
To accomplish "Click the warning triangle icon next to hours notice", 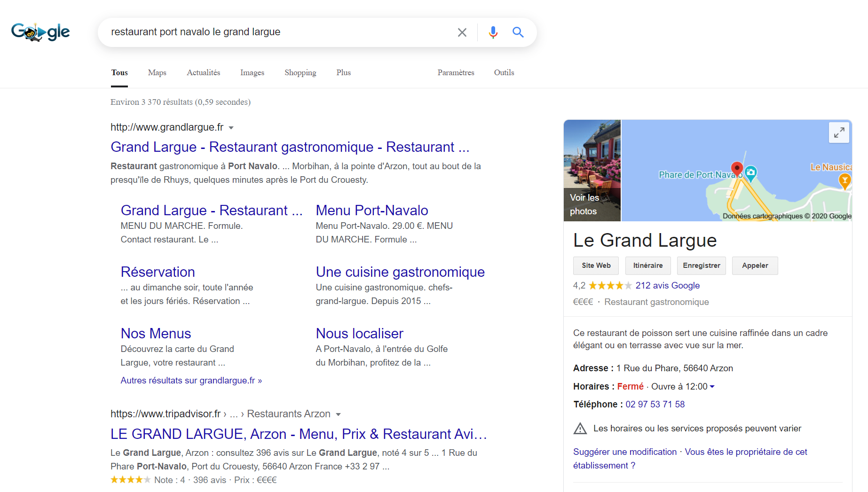I will (580, 429).
